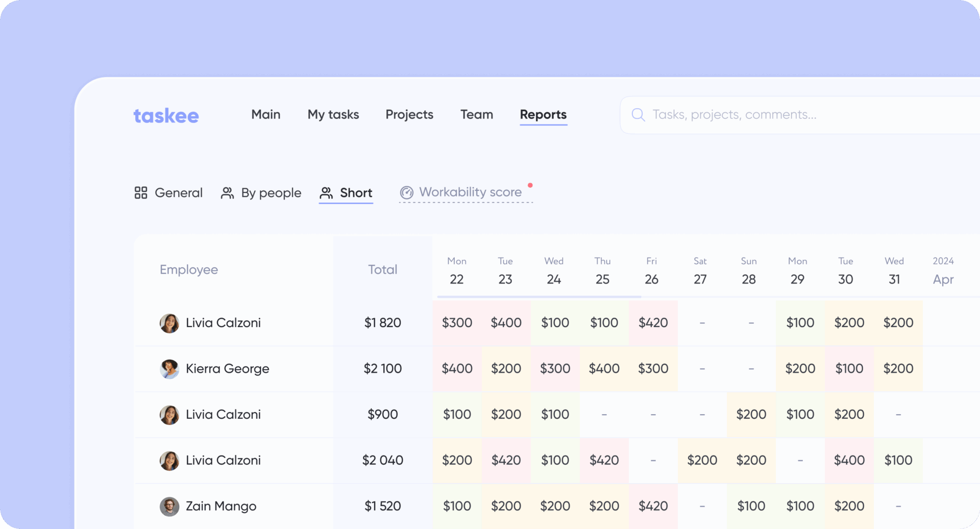Open the Projects page

pyautogui.click(x=409, y=115)
